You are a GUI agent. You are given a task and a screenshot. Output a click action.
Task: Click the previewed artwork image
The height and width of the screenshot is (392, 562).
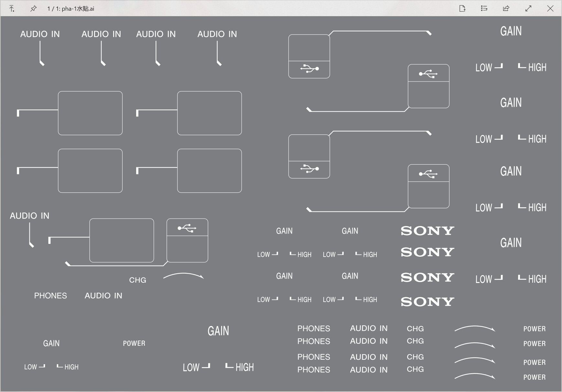click(281, 203)
